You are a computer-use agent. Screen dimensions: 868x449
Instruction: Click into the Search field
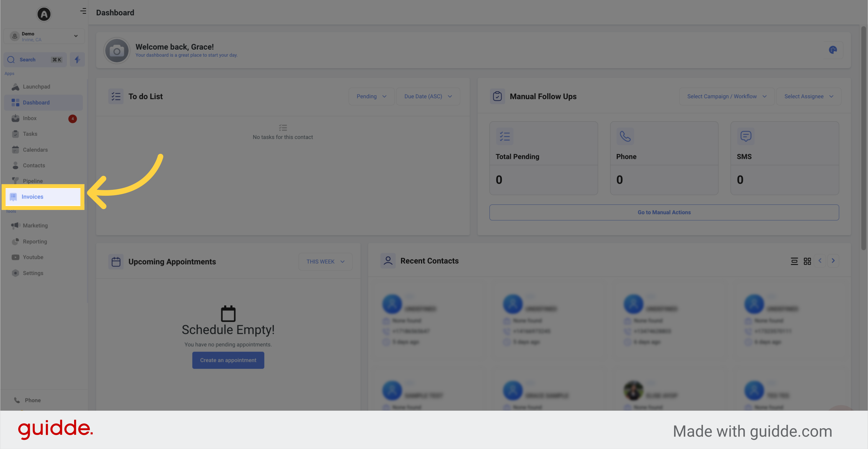pyautogui.click(x=35, y=60)
